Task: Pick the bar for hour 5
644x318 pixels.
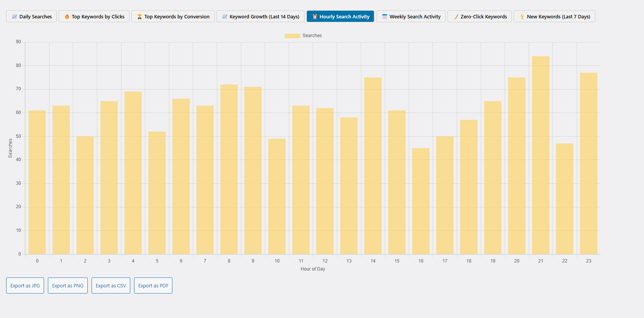Action: (157, 193)
